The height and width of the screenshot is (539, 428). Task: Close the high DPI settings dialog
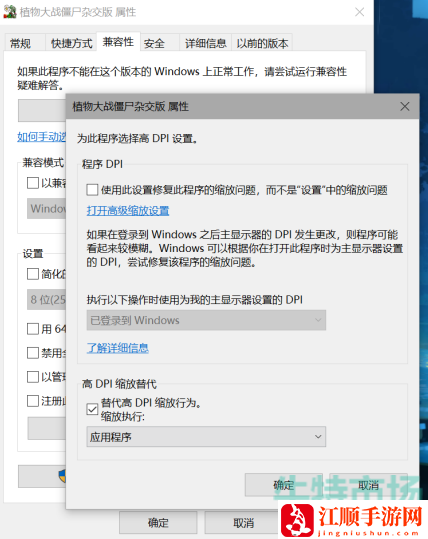point(405,107)
